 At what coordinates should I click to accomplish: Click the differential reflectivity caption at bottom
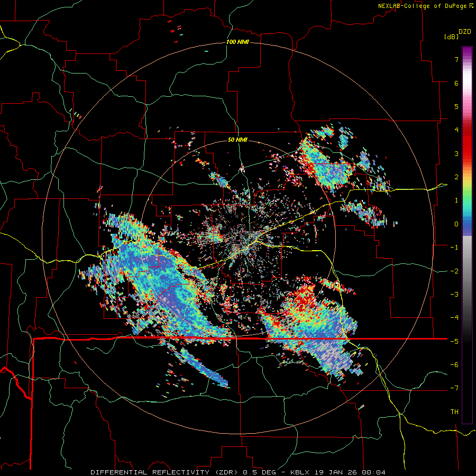pyautogui.click(x=238, y=472)
